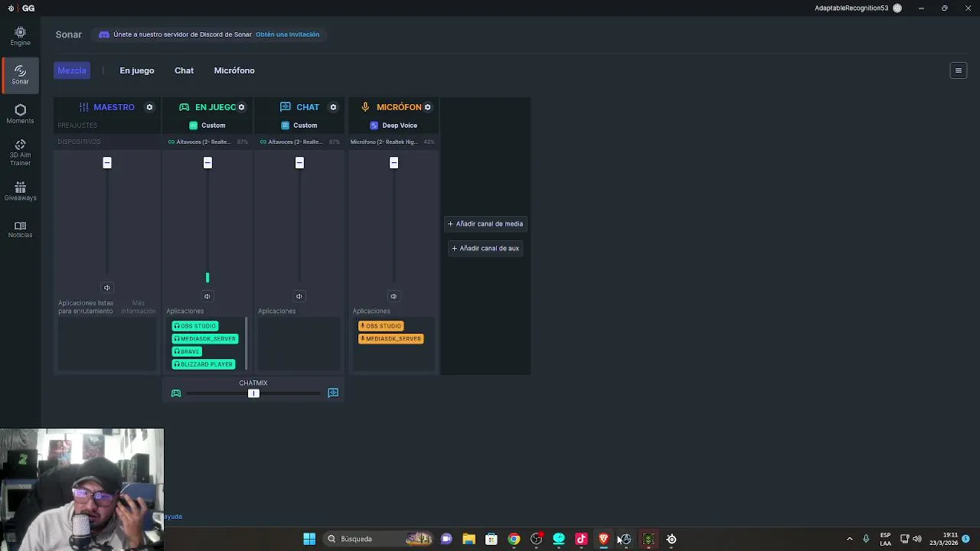The height and width of the screenshot is (551, 980).
Task: Select MEDIASDK_SERVER in En Juego applications
Action: click(204, 339)
